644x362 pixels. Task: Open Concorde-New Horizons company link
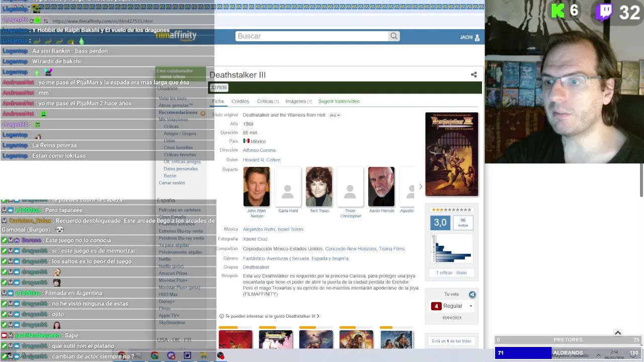point(351,249)
